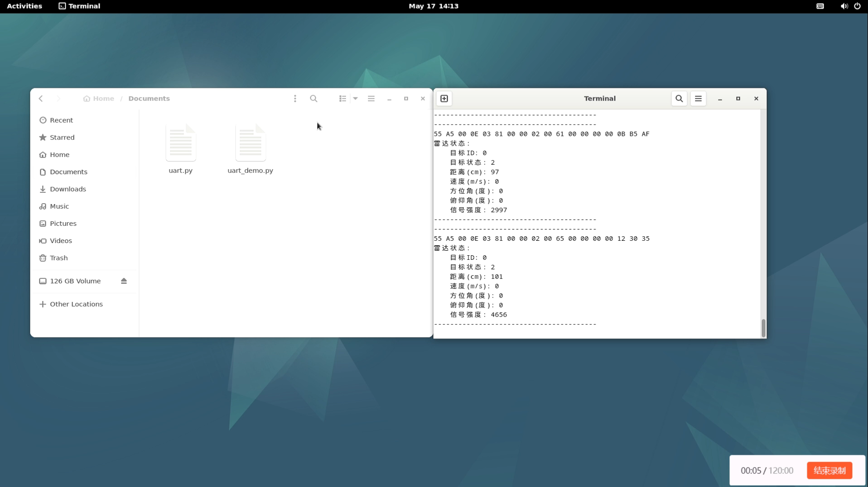The width and height of the screenshot is (868, 487).
Task: Open Files kebab options menu
Action: click(x=295, y=98)
